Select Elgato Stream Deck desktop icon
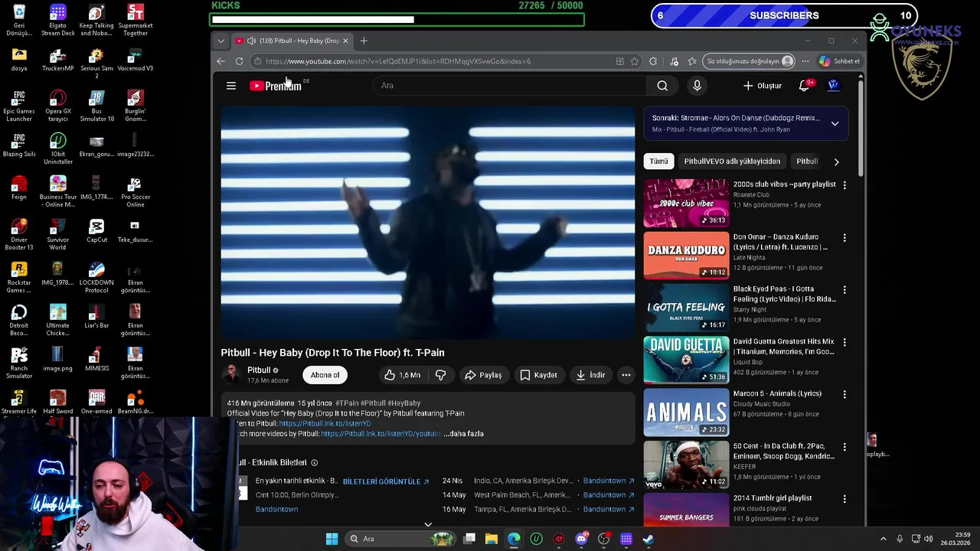Viewport: 980px width, 551px height. [x=57, y=20]
